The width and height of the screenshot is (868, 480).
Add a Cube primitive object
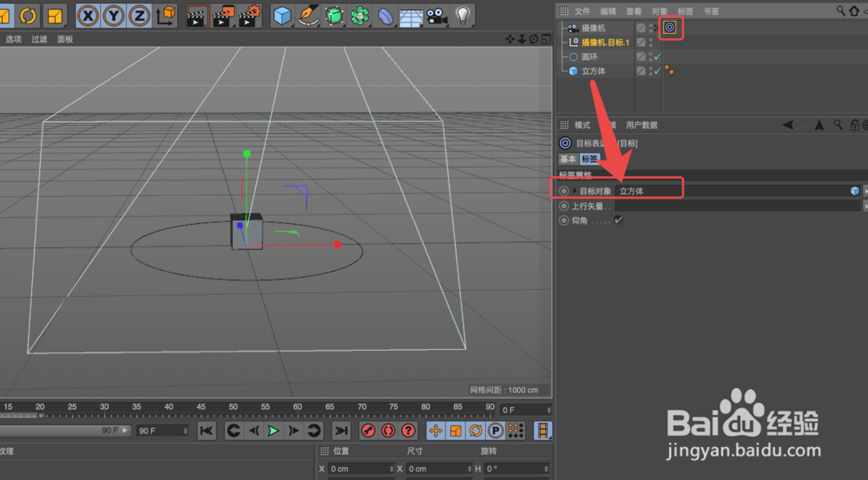(x=282, y=16)
